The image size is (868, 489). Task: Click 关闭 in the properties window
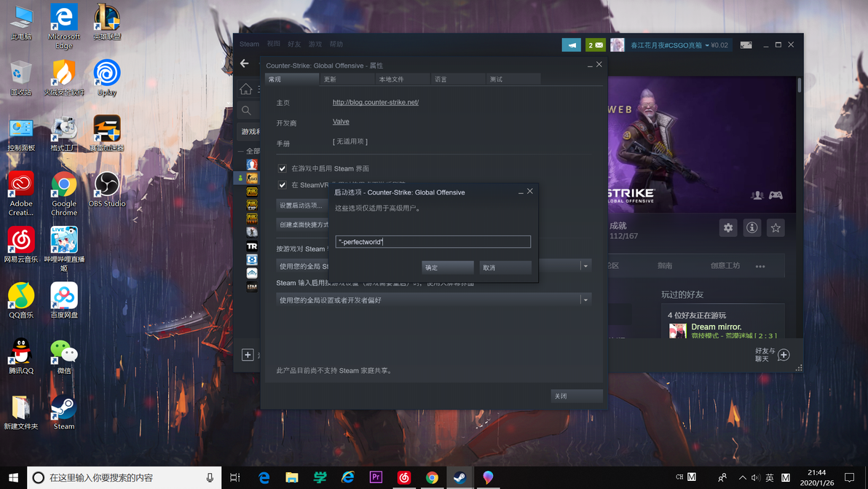[x=576, y=396]
